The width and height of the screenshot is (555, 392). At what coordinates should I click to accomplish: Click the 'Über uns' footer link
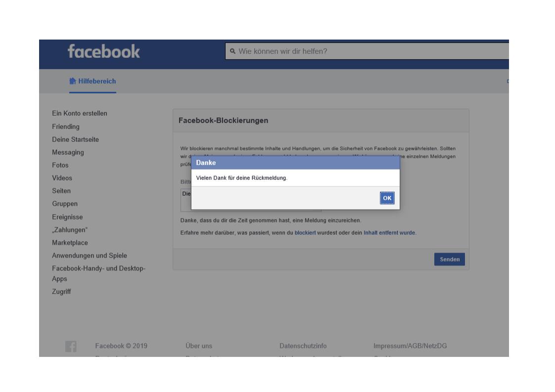click(199, 346)
